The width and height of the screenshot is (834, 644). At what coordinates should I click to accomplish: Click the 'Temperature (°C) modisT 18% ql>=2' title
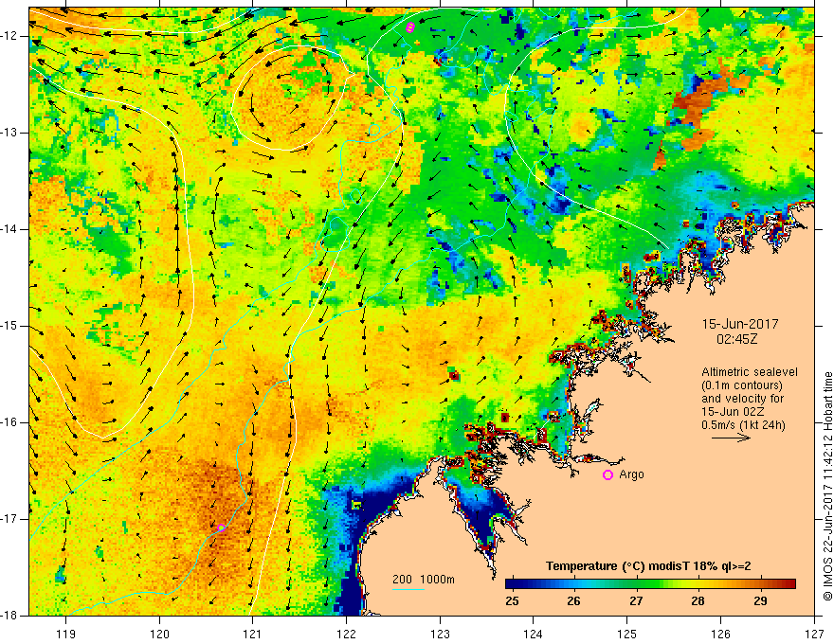pyautogui.click(x=648, y=566)
